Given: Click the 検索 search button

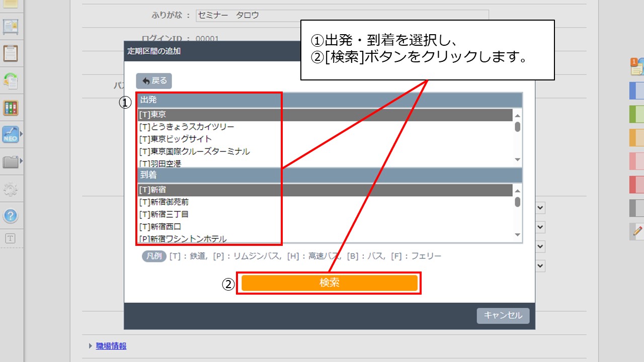Looking at the screenshot, I should [x=329, y=283].
